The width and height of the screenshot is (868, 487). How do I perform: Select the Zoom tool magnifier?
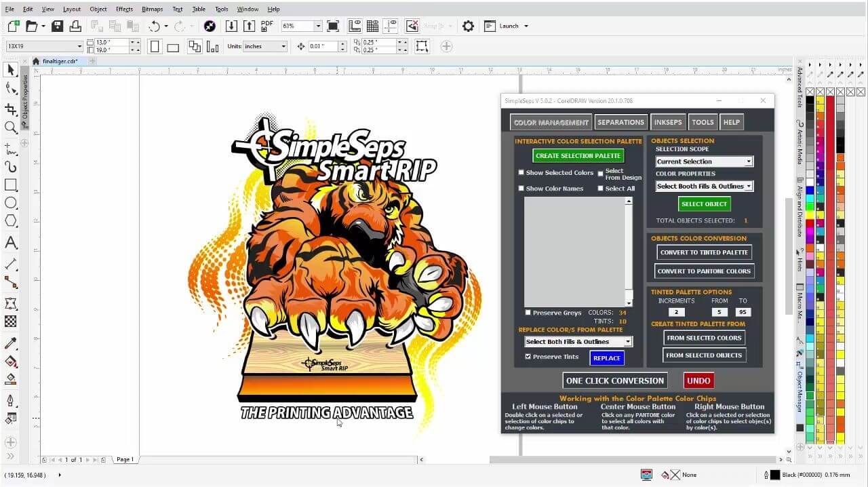point(11,128)
